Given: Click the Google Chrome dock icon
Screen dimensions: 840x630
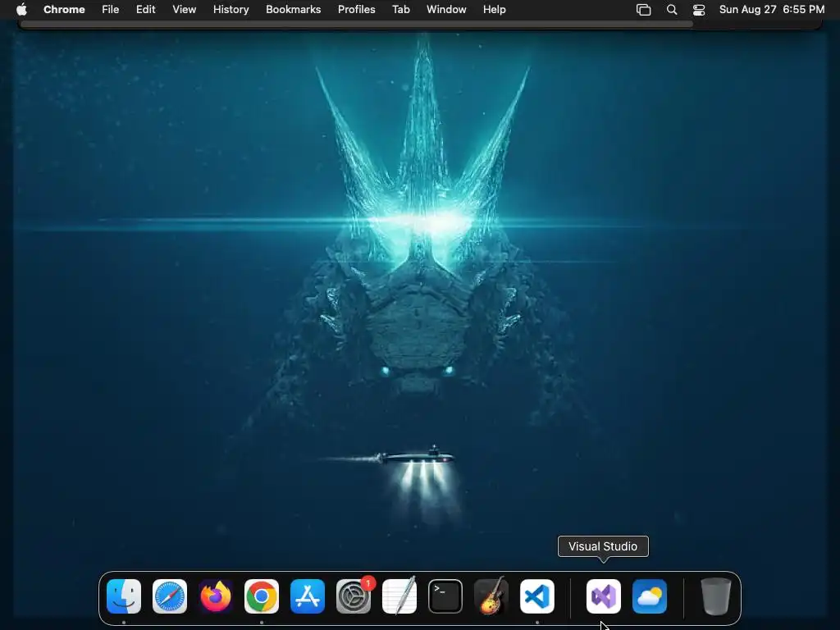Looking at the screenshot, I should [262, 596].
